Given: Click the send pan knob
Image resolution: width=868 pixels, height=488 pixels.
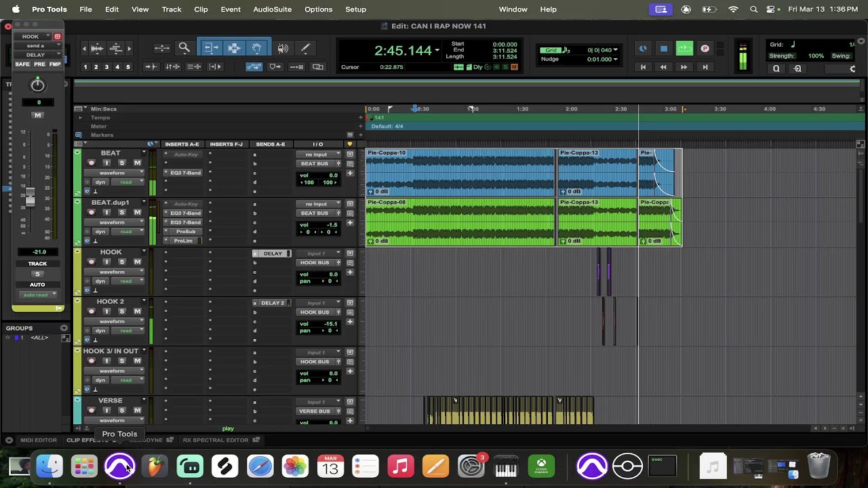Looking at the screenshot, I should (38, 85).
